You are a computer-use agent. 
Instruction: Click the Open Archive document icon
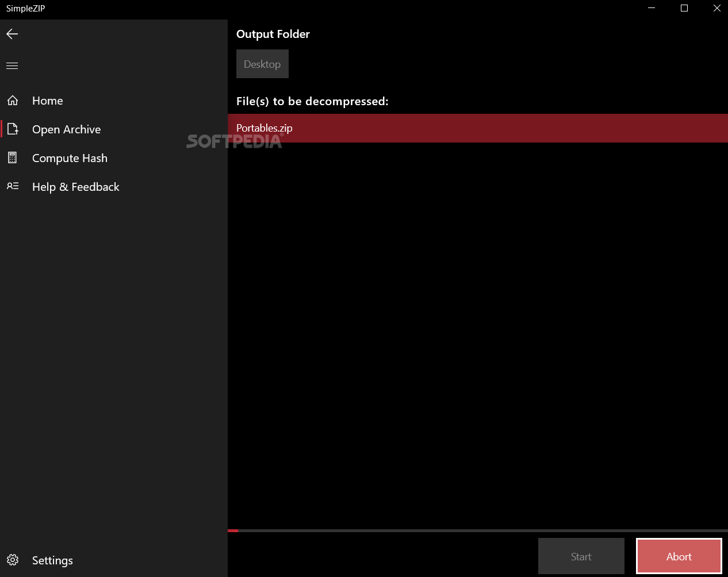(x=13, y=129)
